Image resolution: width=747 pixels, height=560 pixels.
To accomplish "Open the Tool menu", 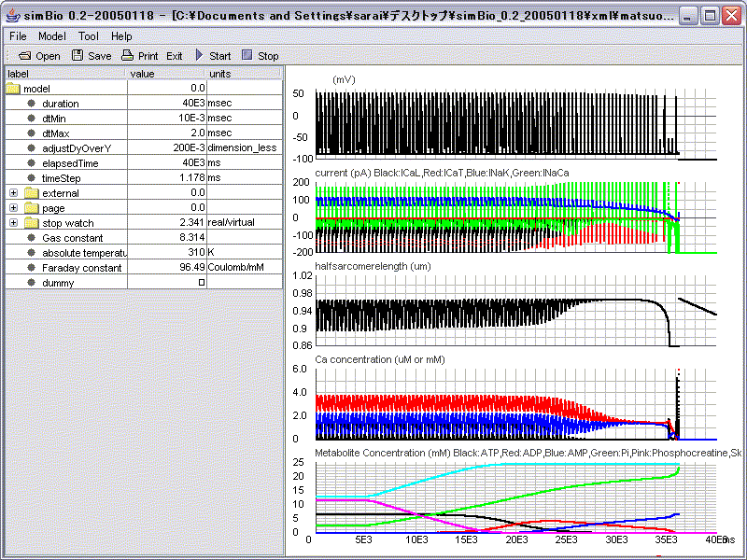I will click(89, 35).
